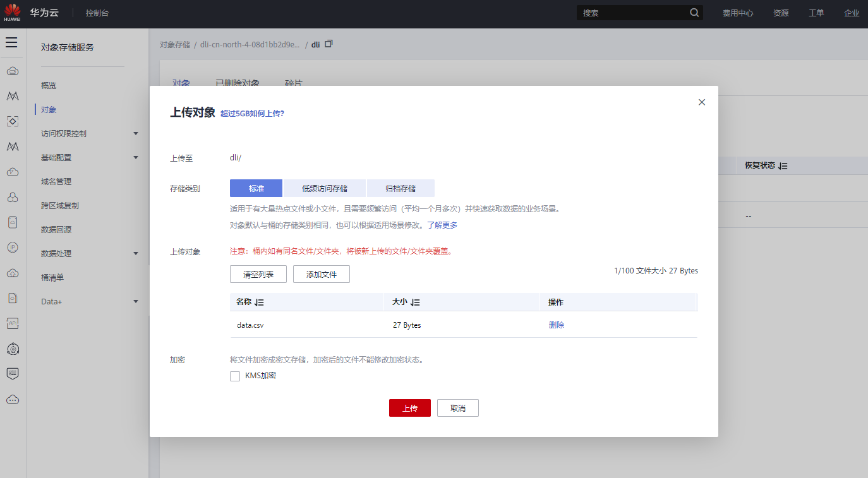868x478 pixels.
Task: Open 资源 in the top bar
Action: (781, 13)
